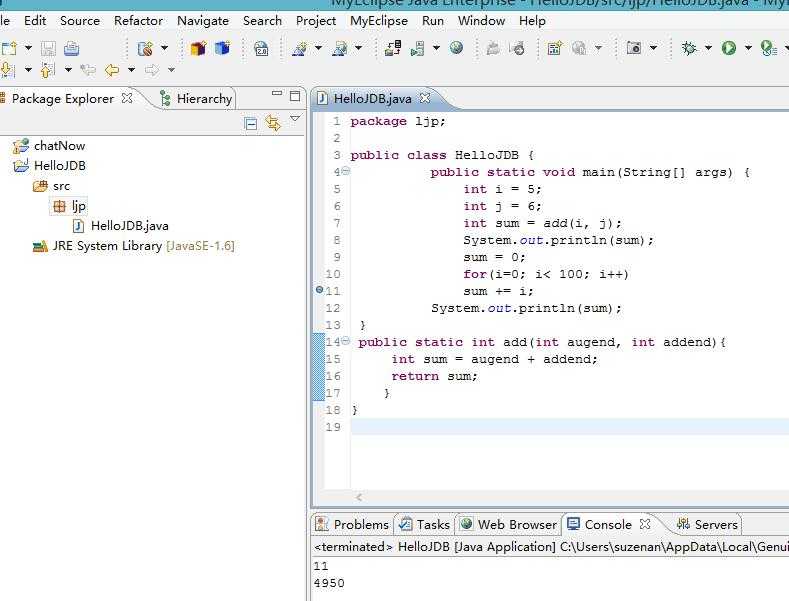
Task: Switch to the Web Browser tab
Action: [509, 524]
